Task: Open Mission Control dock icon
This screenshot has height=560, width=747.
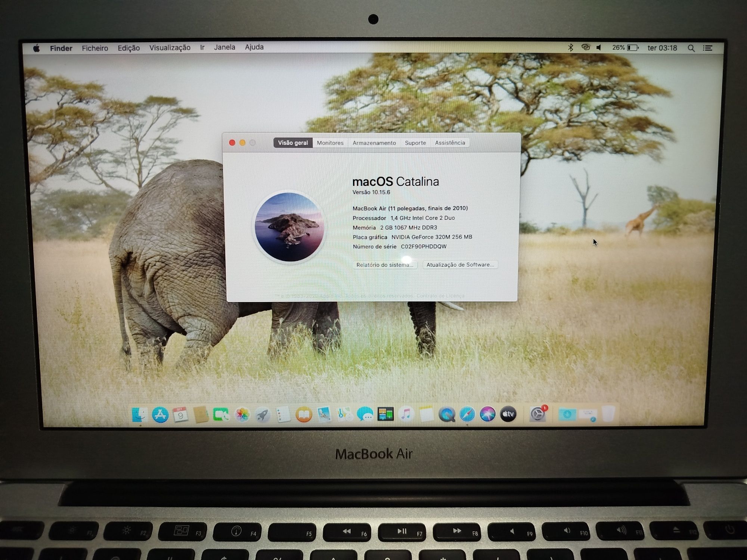Action: [x=385, y=414]
